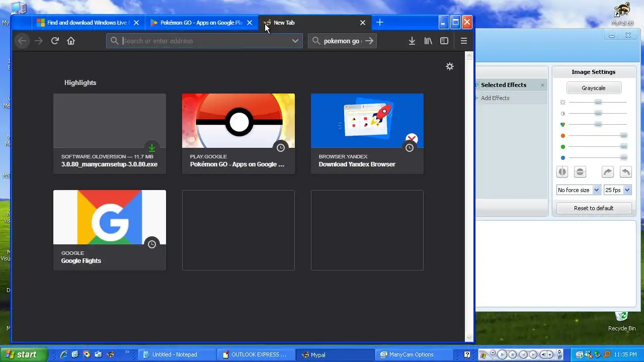
Task: Open new tab page customize gear
Action: 450,66
